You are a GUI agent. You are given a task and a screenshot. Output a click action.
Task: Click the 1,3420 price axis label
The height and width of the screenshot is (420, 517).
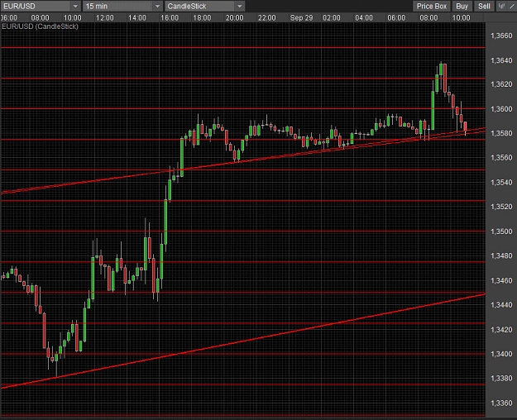click(x=501, y=330)
